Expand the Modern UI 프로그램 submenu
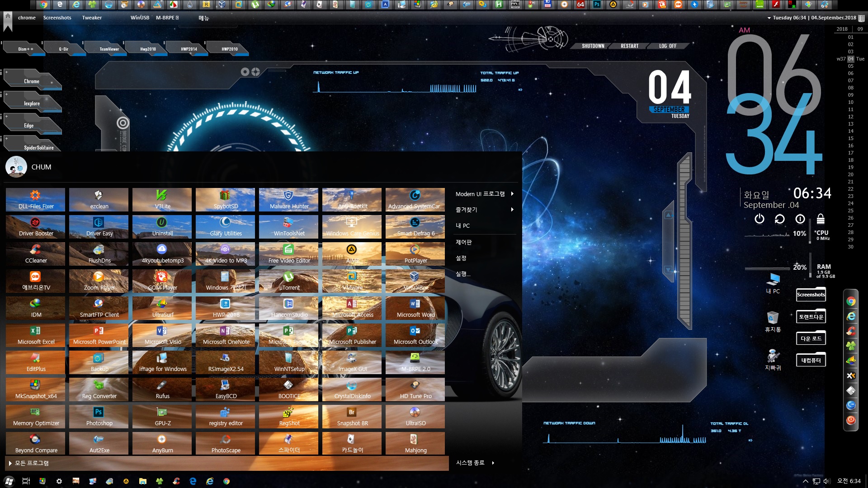This screenshot has height=488, width=868. (x=485, y=194)
